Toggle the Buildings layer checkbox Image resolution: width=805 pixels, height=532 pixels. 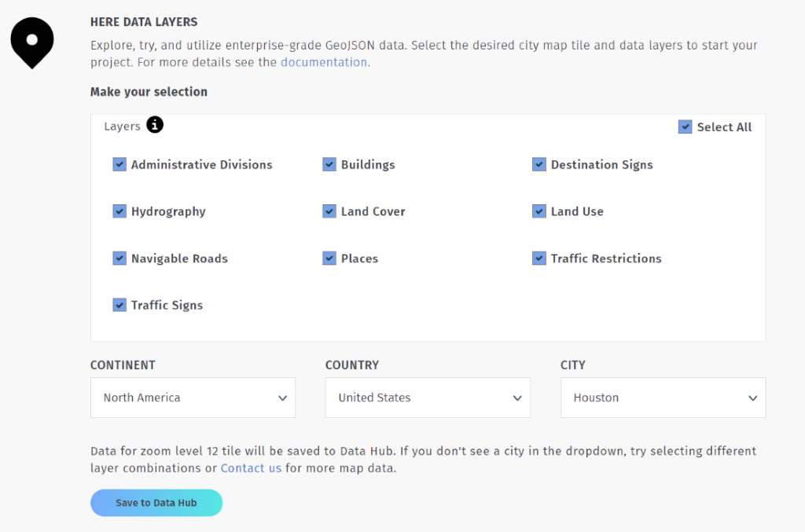point(329,164)
